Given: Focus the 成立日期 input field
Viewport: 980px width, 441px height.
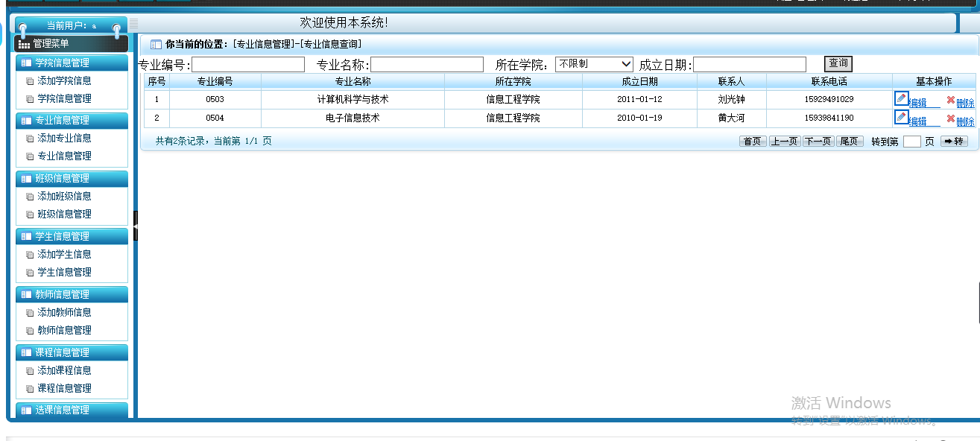Looking at the screenshot, I should (x=750, y=65).
